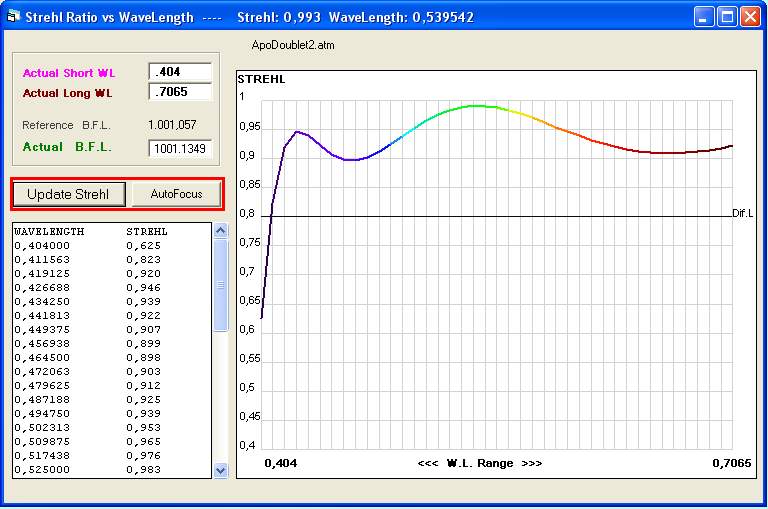The image size is (768, 509).
Task: Click the Update Strehl button
Action: (x=69, y=194)
